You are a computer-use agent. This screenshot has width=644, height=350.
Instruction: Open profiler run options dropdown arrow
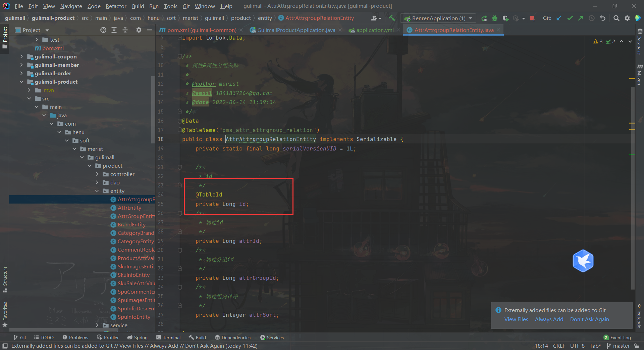tap(524, 18)
